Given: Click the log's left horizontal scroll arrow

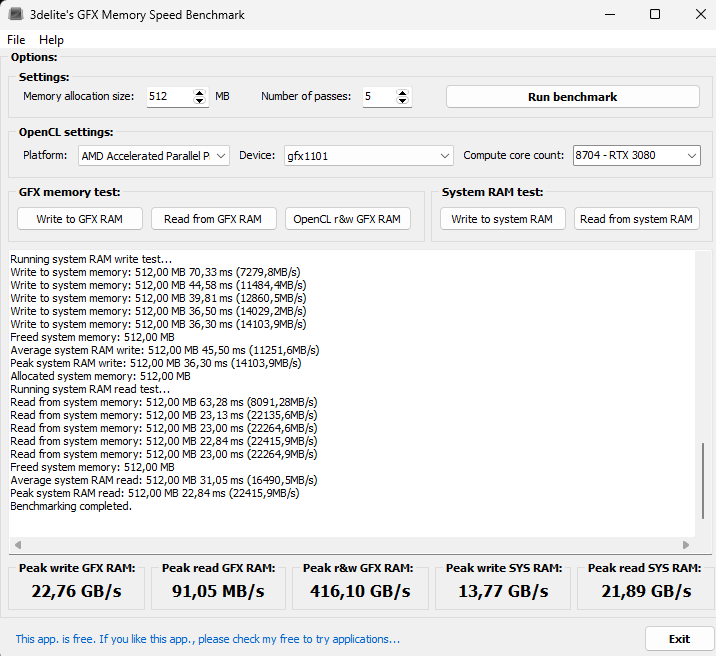Looking at the screenshot, I should (x=18, y=545).
